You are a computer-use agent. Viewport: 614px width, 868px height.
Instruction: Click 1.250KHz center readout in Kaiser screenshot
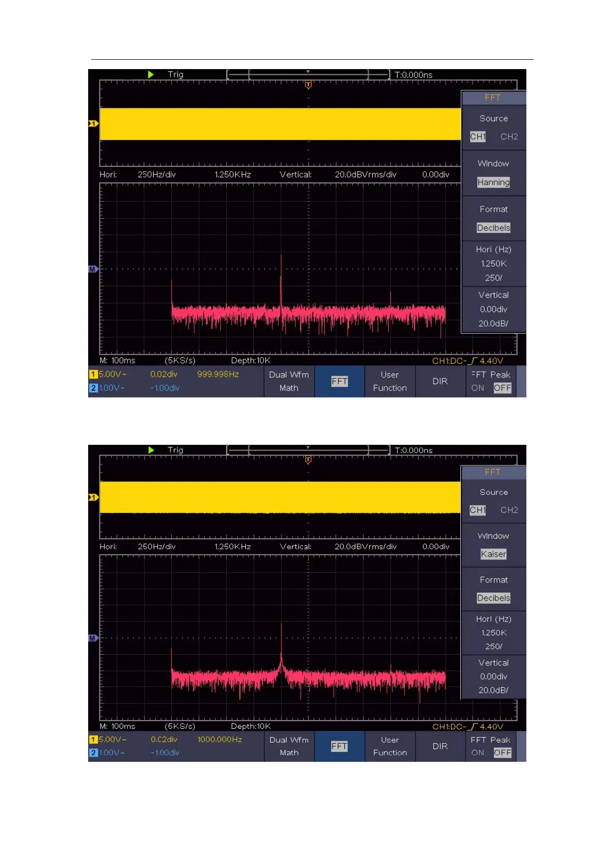click(x=233, y=546)
